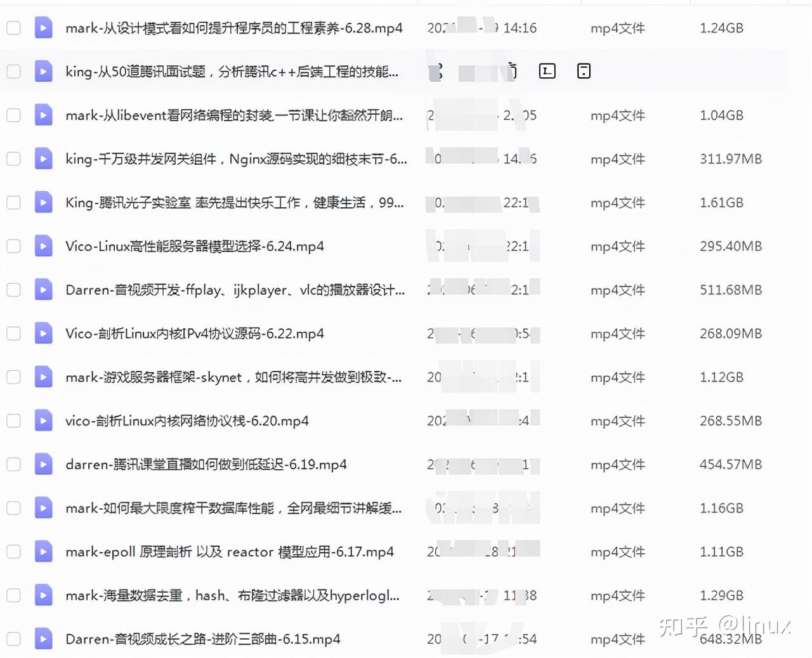Tick the checkbox for vico-剖析Linux内核网络协议栈 file
This screenshot has height=658, width=812.
tap(13, 421)
